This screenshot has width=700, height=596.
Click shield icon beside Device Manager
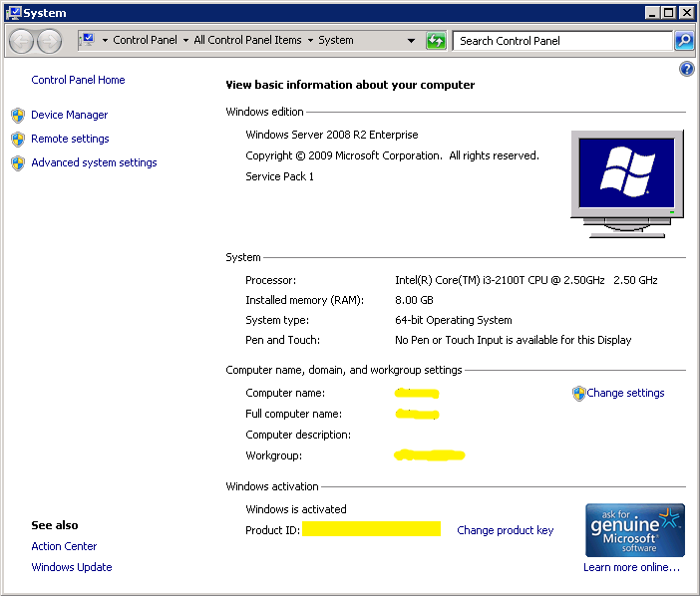tap(18, 115)
